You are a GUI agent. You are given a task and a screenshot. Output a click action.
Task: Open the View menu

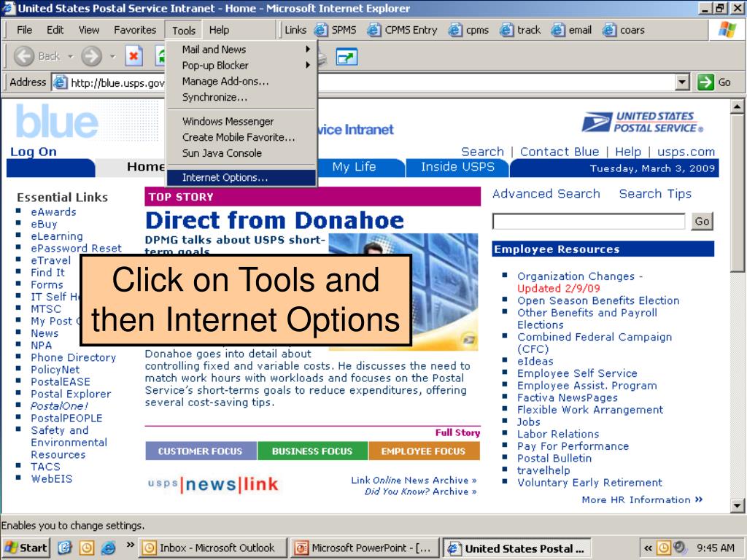[x=89, y=30]
